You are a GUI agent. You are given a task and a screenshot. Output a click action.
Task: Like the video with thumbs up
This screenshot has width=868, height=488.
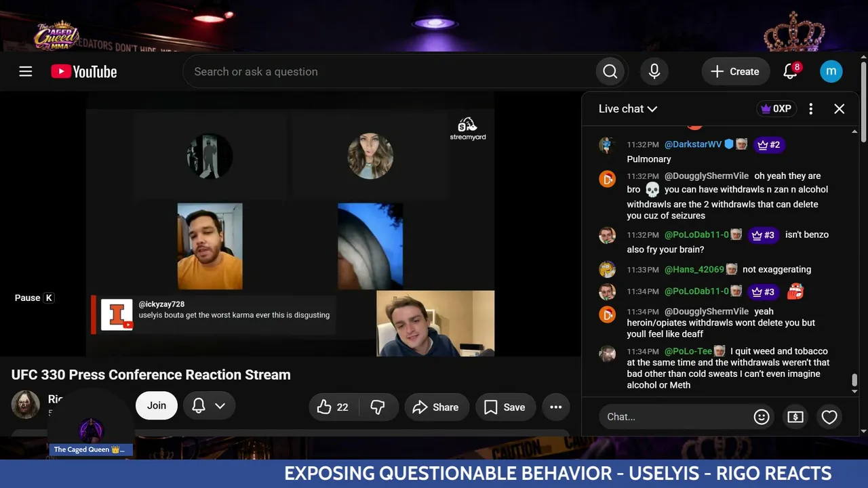333,407
